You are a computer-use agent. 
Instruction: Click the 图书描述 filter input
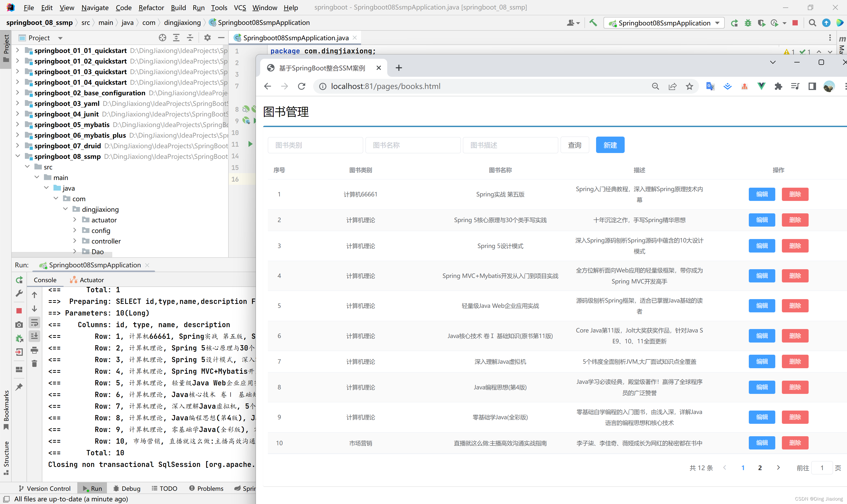(x=510, y=145)
